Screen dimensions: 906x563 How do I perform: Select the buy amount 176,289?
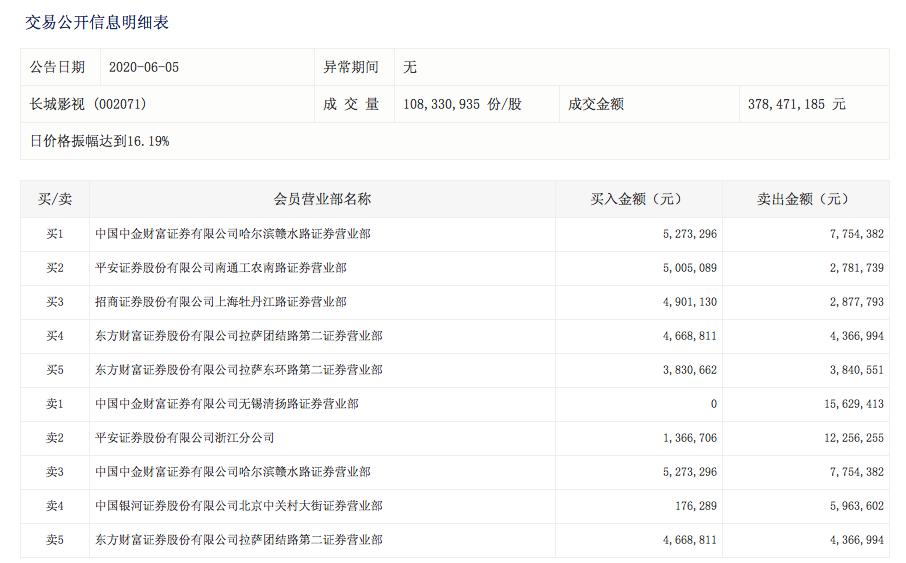[696, 506]
